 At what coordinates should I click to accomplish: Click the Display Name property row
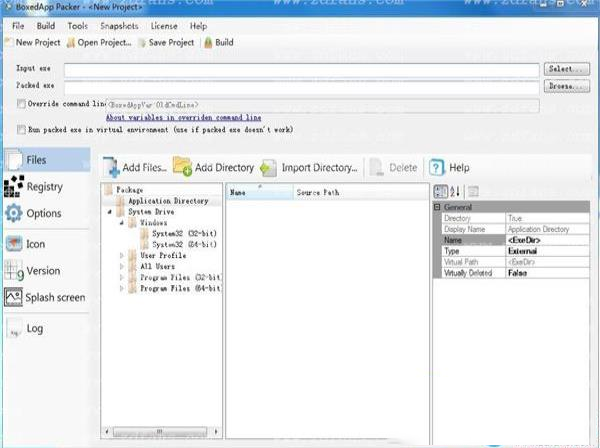pos(515,229)
